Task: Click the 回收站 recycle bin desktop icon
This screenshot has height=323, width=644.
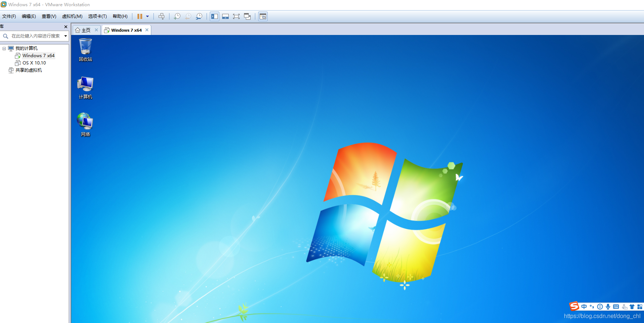Action: [85, 50]
